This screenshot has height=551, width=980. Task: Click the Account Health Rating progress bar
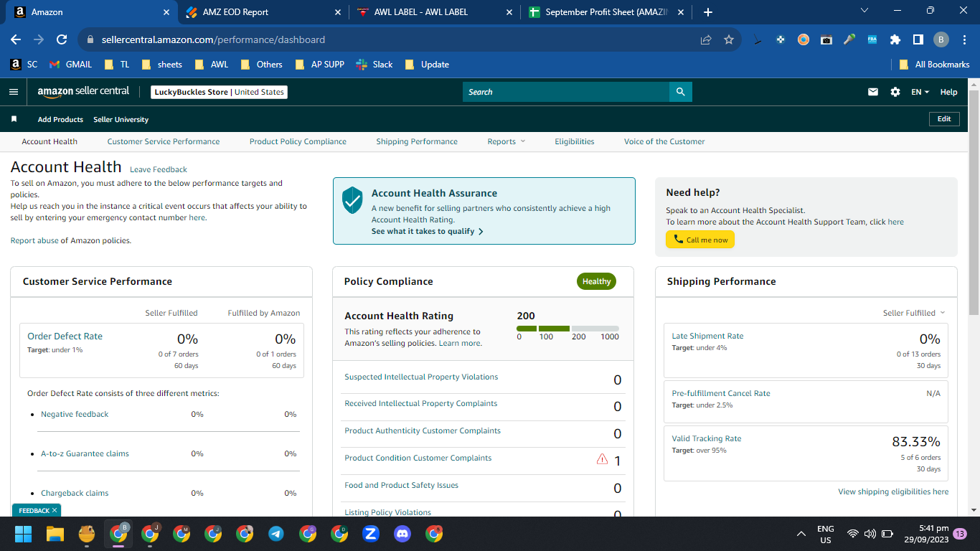567,329
